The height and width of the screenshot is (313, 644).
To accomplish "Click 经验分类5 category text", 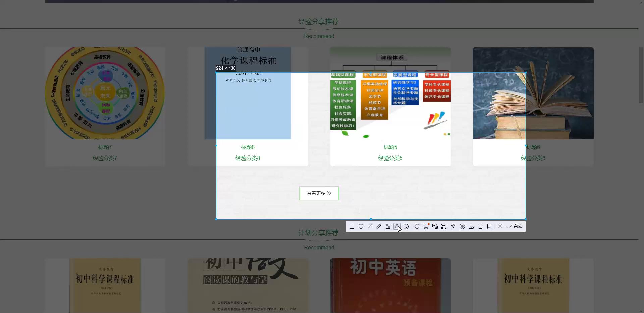I will click(x=390, y=158).
